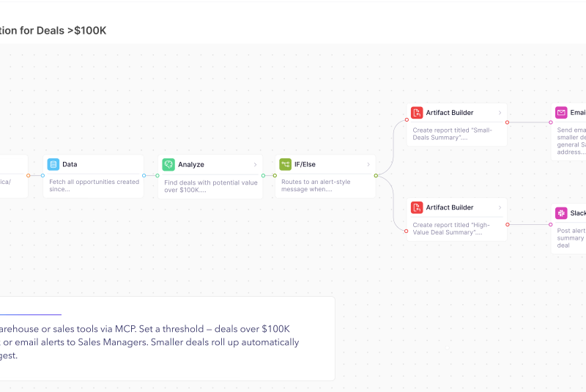Click 'Create report titled Small-Deals Summary' text

[x=452, y=134]
